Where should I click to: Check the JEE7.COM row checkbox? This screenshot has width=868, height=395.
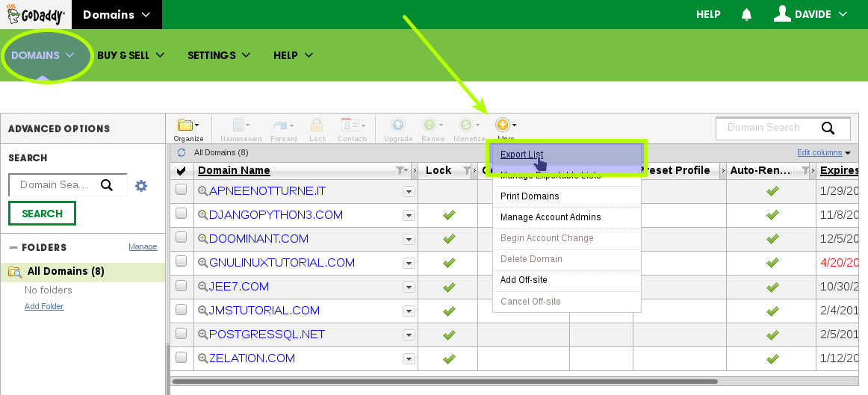click(181, 285)
